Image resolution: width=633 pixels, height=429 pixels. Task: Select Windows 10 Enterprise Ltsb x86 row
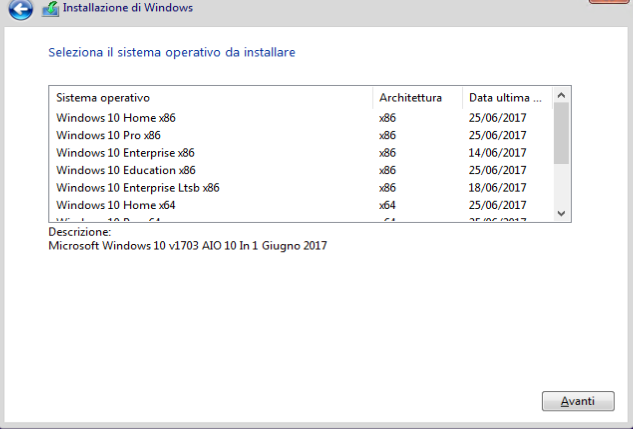301,188
